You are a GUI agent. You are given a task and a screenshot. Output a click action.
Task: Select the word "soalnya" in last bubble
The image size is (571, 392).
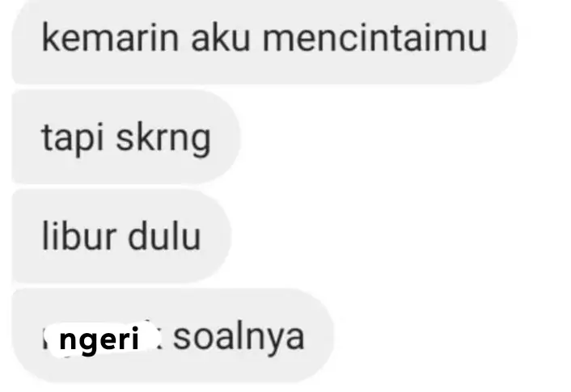(x=239, y=339)
